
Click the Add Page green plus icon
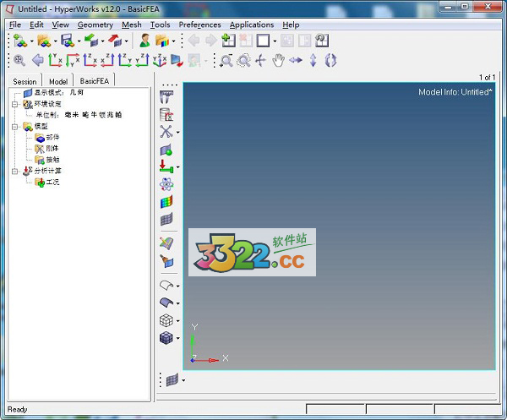(x=229, y=41)
